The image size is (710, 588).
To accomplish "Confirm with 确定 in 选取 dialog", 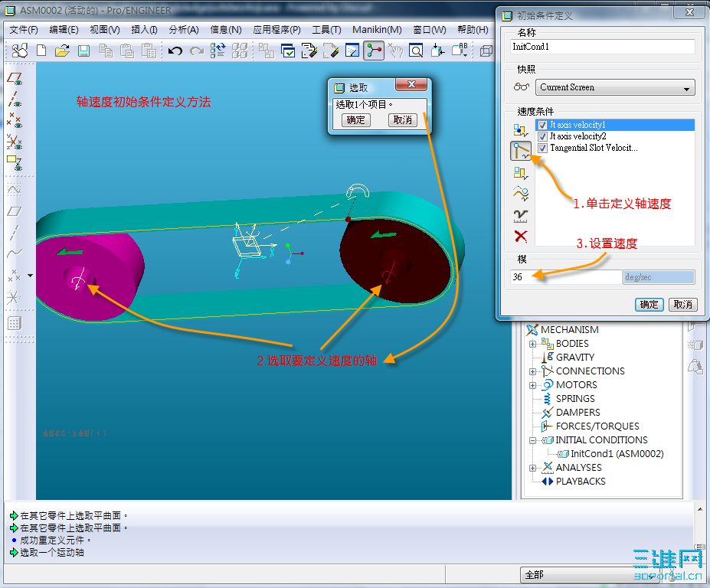I will (x=356, y=120).
